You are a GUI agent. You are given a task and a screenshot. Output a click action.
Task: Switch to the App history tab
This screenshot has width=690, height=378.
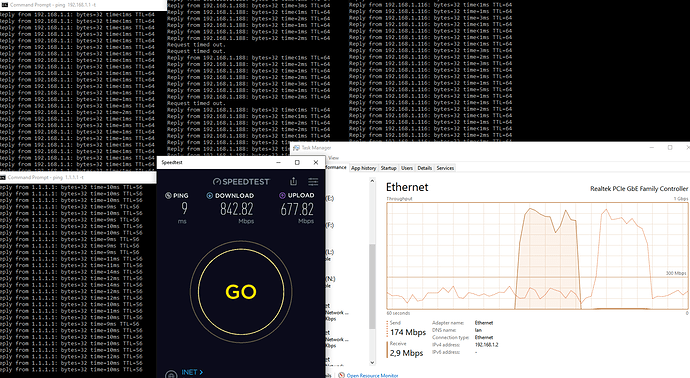click(363, 168)
